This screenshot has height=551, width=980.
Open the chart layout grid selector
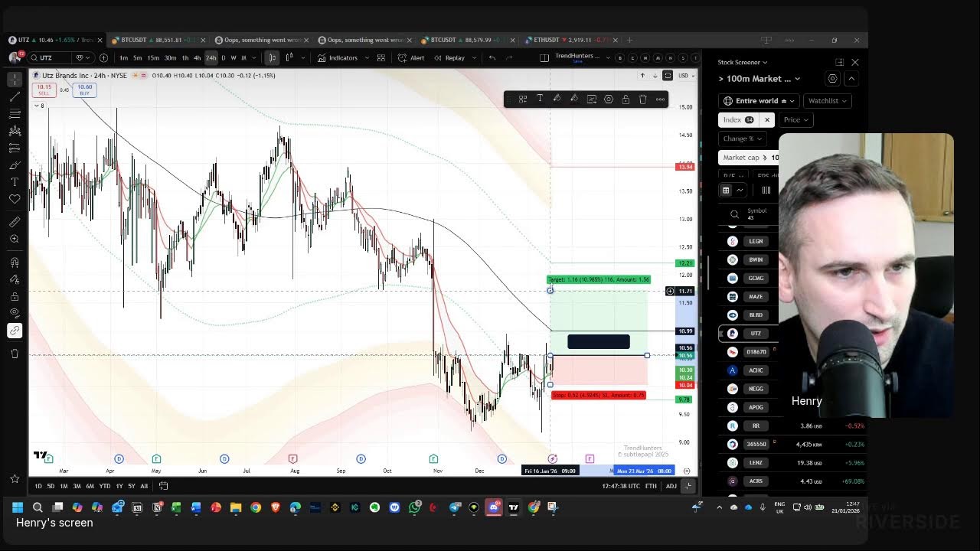coord(544,58)
